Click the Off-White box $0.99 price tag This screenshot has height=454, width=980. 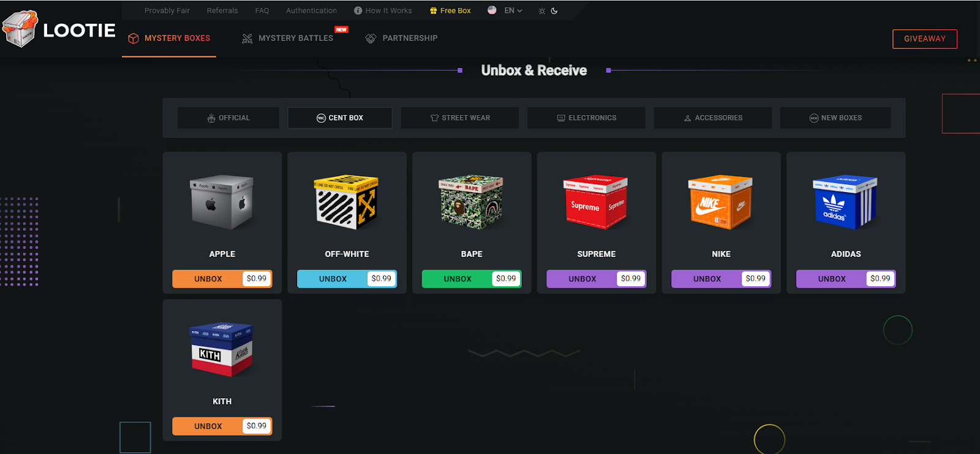(x=382, y=278)
